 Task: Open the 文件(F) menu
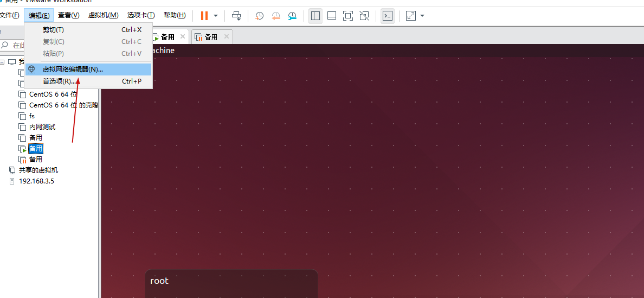point(9,16)
